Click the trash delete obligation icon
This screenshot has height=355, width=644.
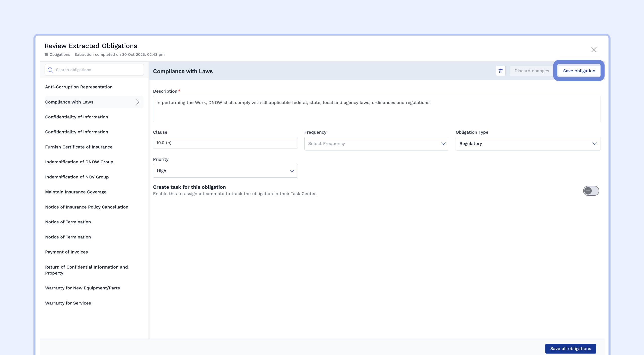[500, 71]
